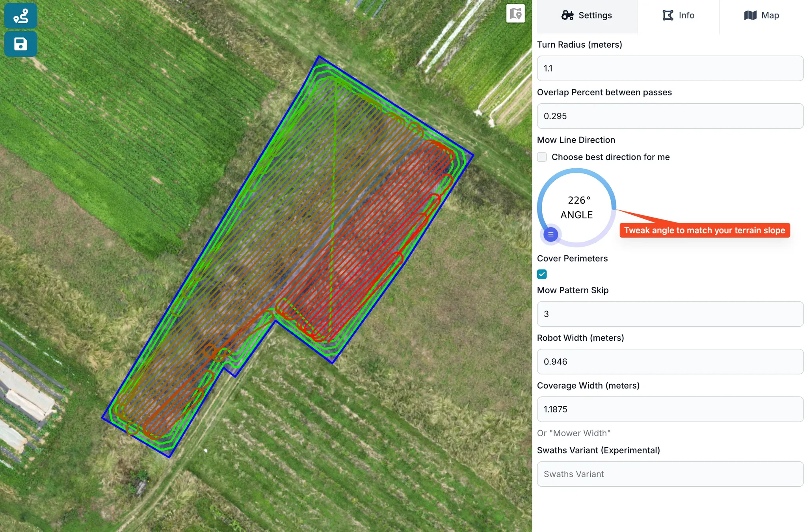Click the Mow Pattern Skip field
Screen dimensions: 807x532
670,314
